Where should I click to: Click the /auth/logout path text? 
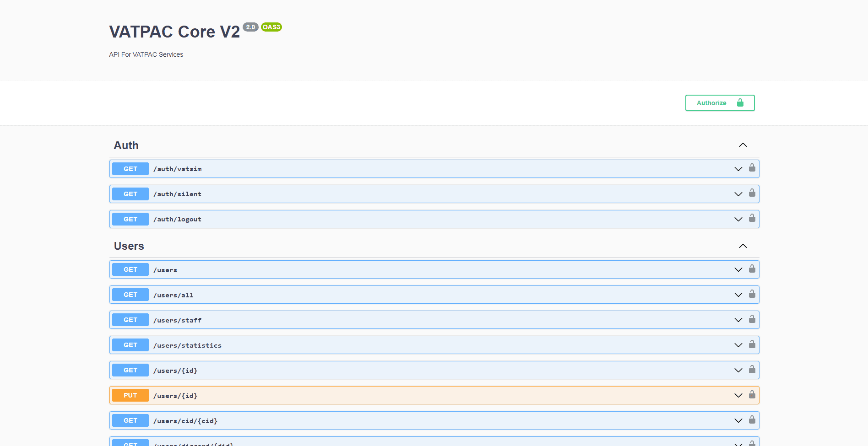pyautogui.click(x=177, y=219)
